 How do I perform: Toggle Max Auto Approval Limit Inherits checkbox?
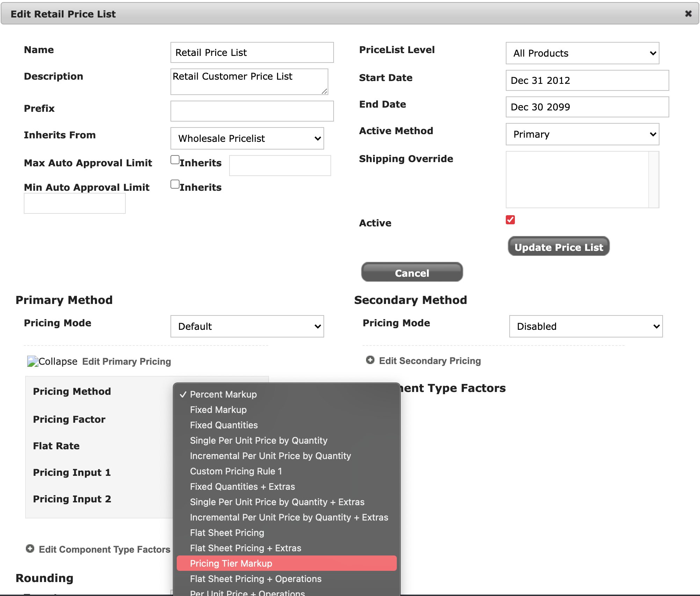175,160
